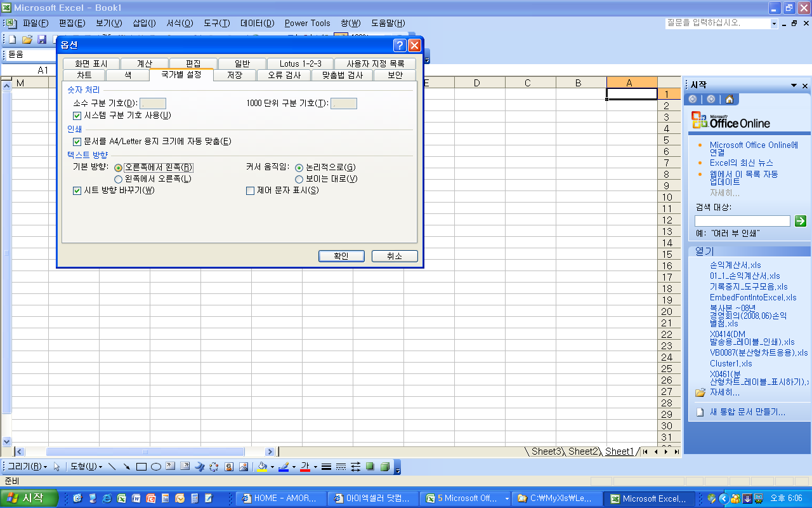The image size is (812, 508).
Task: Insert clip art from the drawing toolbar
Action: [x=229, y=467]
